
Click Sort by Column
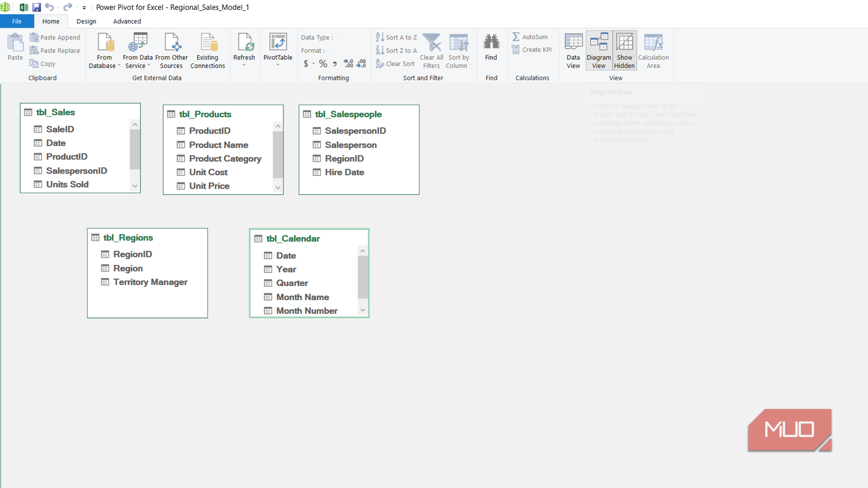(458, 51)
